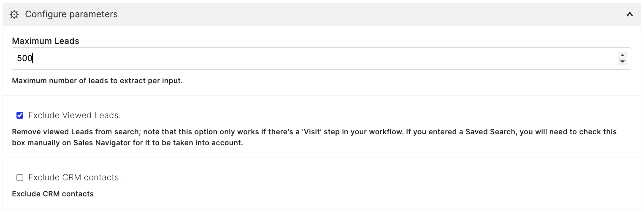Click the Exclude Viewed Leads label text
The image size is (644, 212).
coord(75,115)
